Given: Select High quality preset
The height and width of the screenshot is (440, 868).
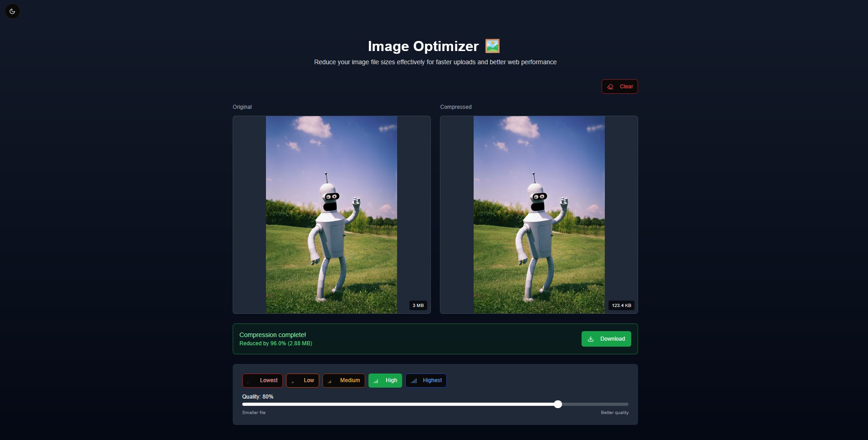Looking at the screenshot, I should click(x=385, y=380).
